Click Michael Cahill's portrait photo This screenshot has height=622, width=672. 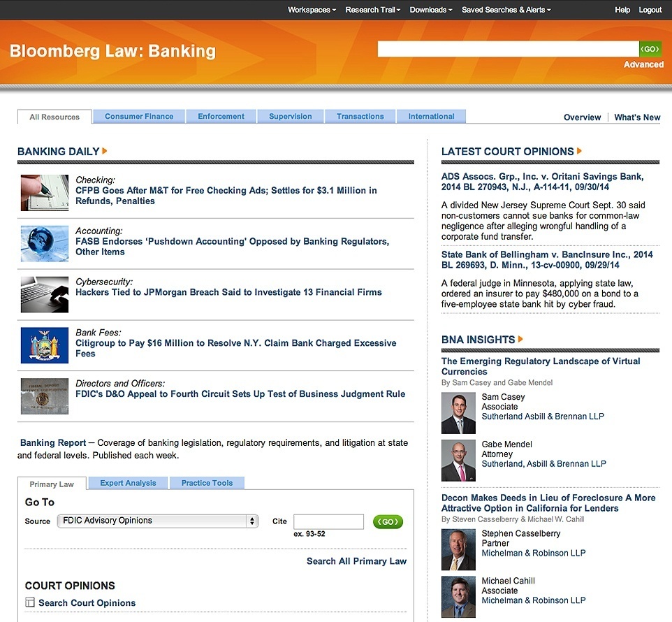click(458, 597)
